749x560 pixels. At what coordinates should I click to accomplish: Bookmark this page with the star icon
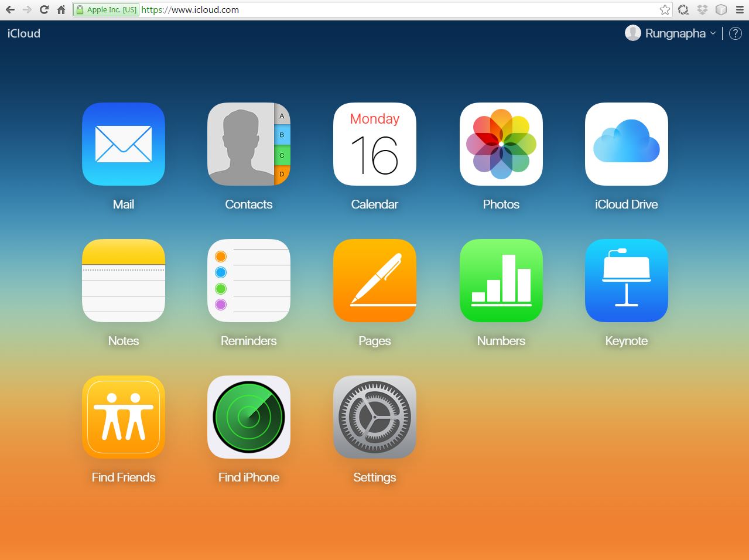click(665, 10)
